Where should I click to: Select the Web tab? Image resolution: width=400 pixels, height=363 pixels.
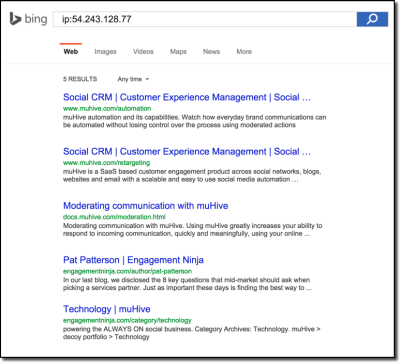tap(71, 51)
